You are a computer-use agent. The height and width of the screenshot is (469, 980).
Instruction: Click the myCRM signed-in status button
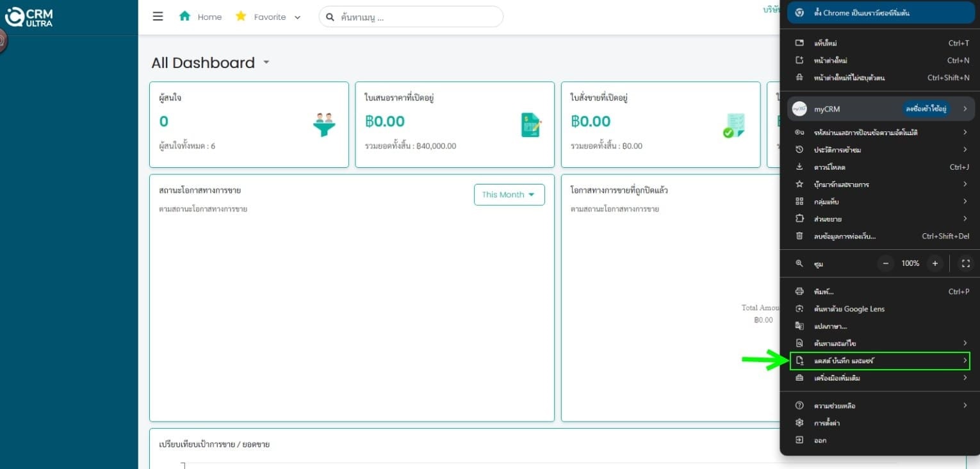click(x=926, y=109)
